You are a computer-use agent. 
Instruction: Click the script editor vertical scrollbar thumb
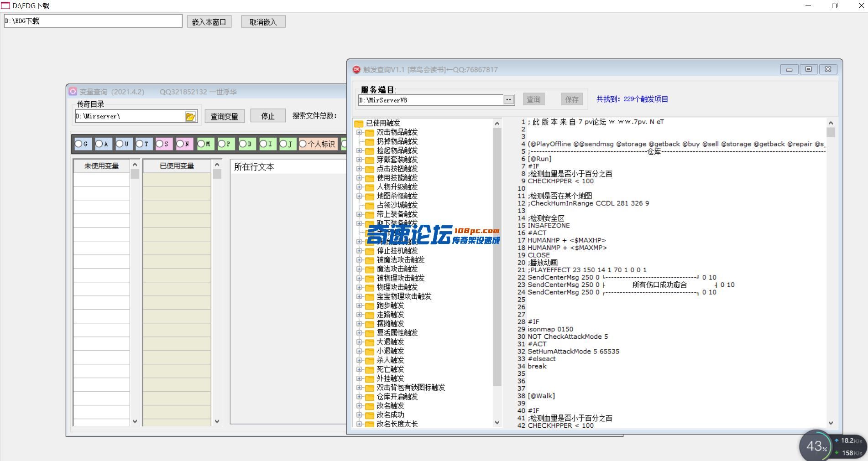tap(831, 132)
